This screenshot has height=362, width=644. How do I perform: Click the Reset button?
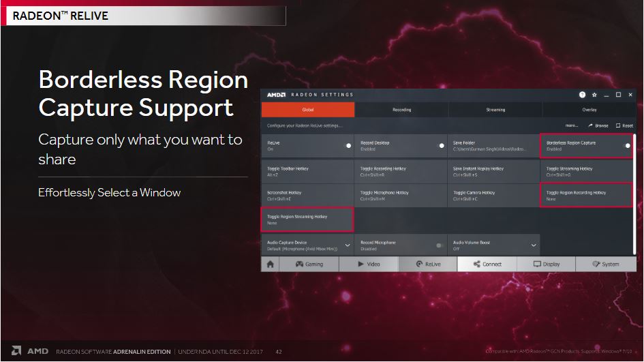pos(624,125)
